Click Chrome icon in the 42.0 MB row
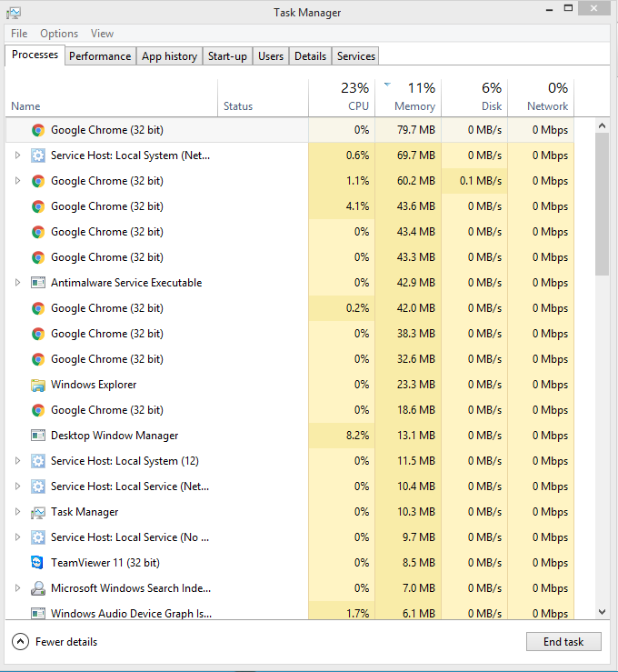Screen dimensions: 618x672 point(38,308)
